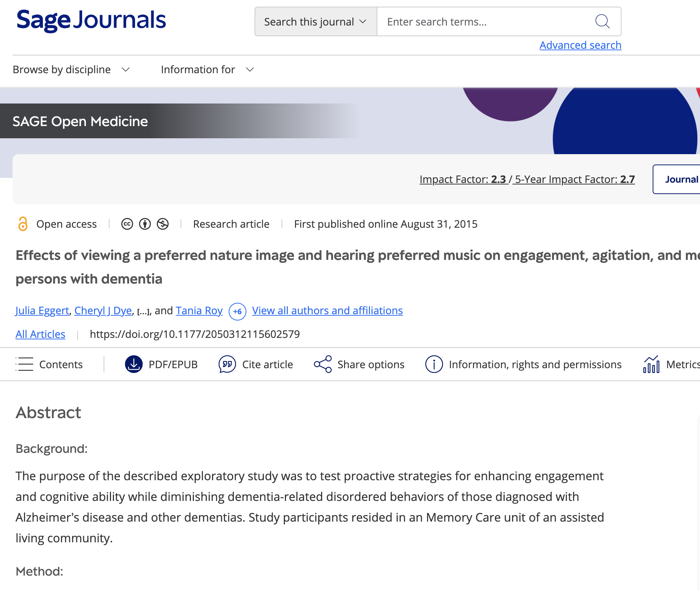700x590 pixels.
Task: Expand the Information for menu
Action: pyautogui.click(x=207, y=69)
